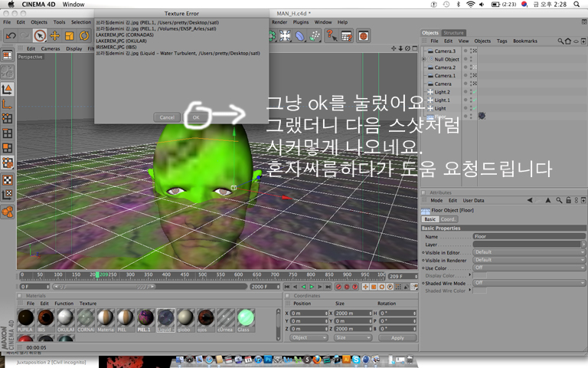
Task: Select the Polygons tool in left sidebar
Action: [7, 148]
